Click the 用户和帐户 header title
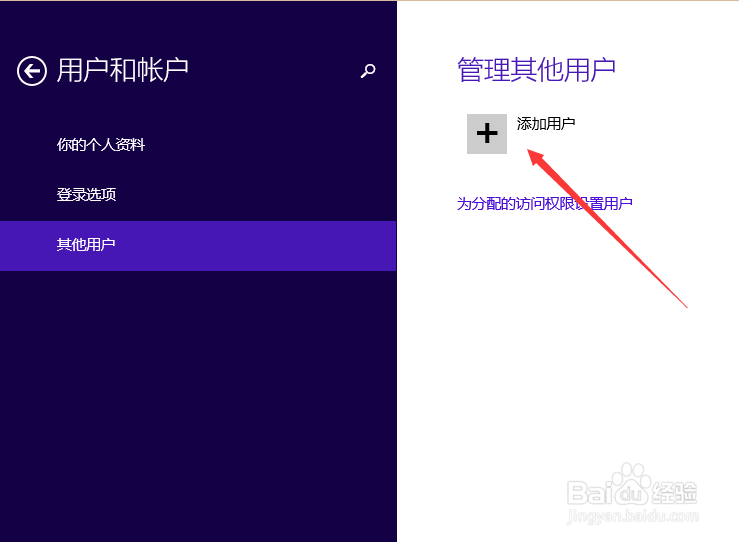 tap(123, 70)
